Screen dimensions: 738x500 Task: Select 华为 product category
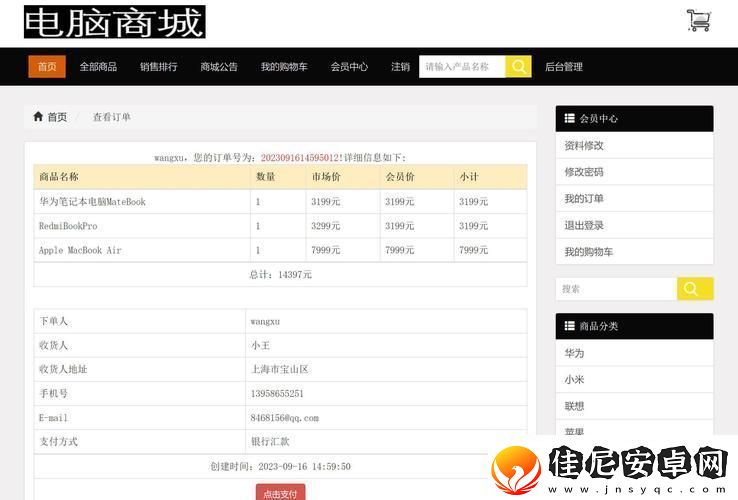pyautogui.click(x=634, y=353)
